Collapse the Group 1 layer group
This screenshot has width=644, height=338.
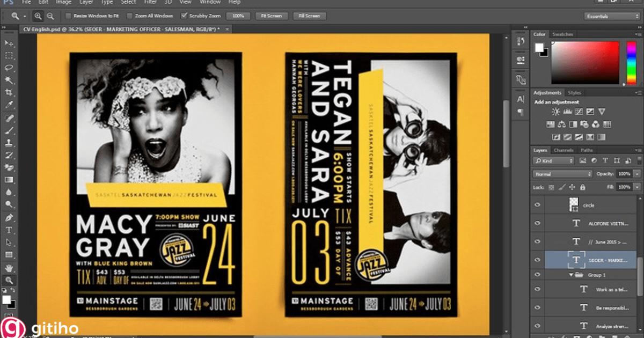(572, 274)
